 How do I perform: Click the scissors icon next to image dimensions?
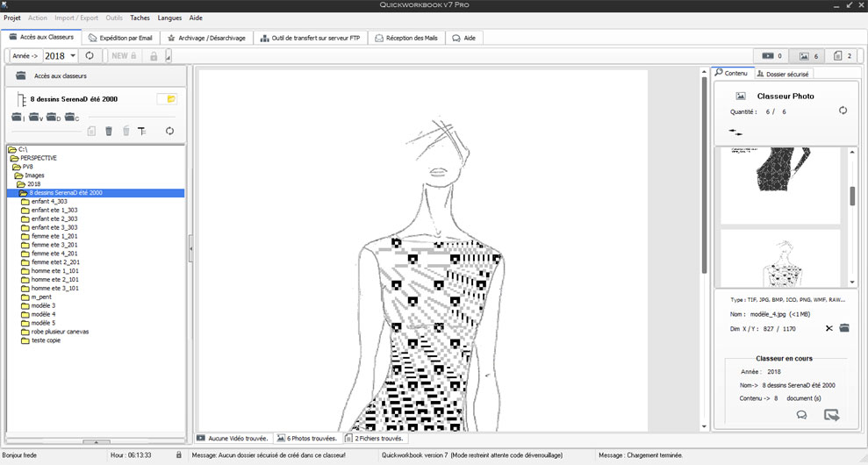click(x=829, y=328)
